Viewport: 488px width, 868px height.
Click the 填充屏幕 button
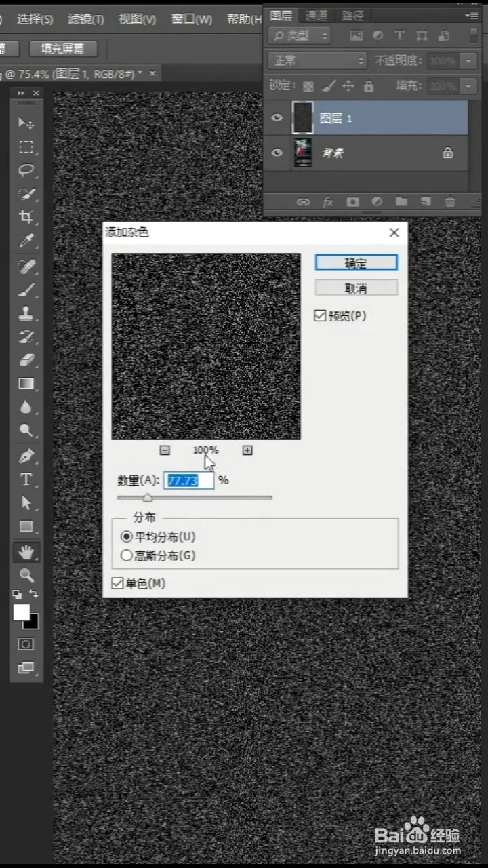click(63, 48)
